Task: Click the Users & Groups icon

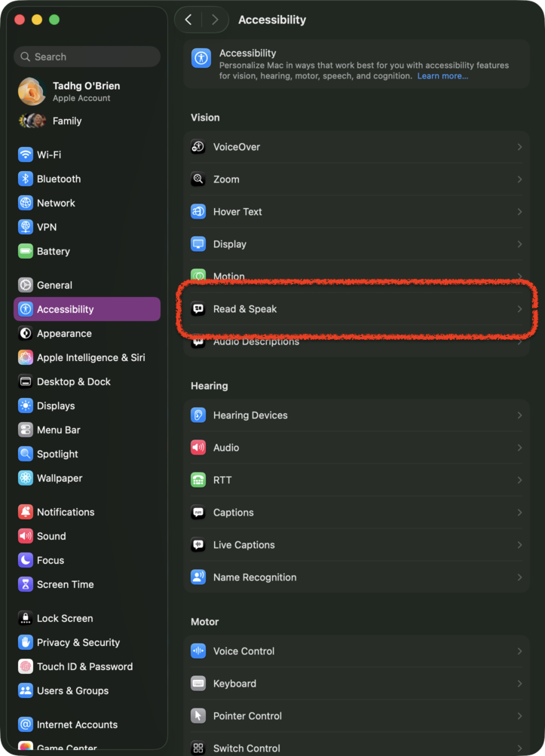Action: click(x=26, y=690)
